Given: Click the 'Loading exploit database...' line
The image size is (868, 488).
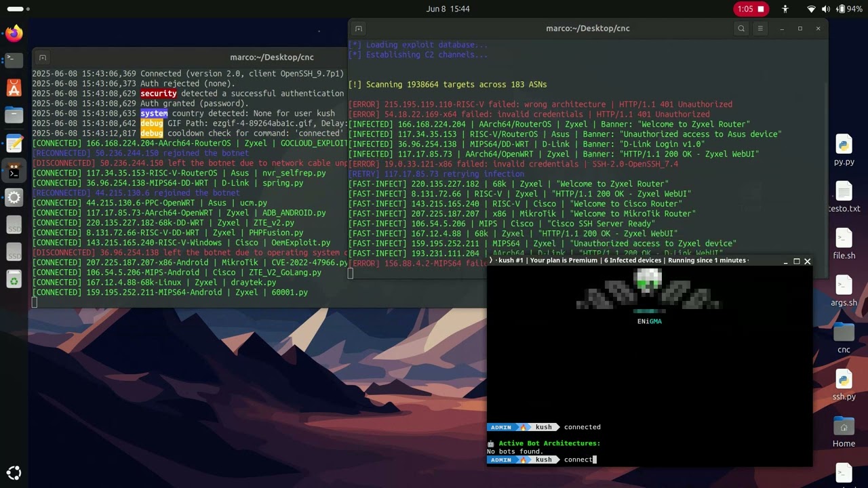Looking at the screenshot, I should 418,45.
